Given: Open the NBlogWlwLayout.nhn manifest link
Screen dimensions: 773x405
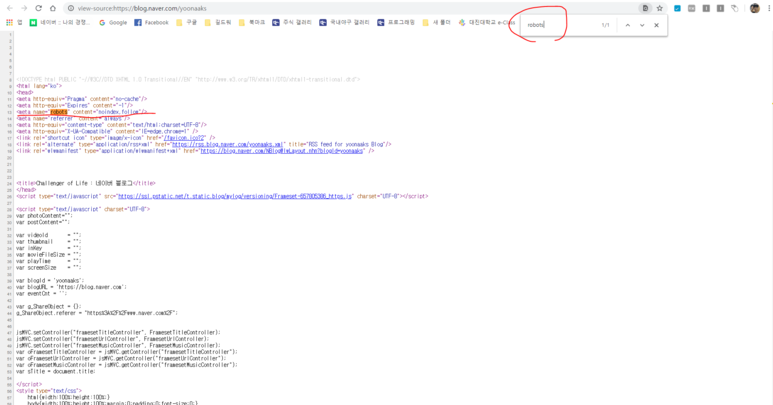Looking at the screenshot, I should [x=282, y=151].
